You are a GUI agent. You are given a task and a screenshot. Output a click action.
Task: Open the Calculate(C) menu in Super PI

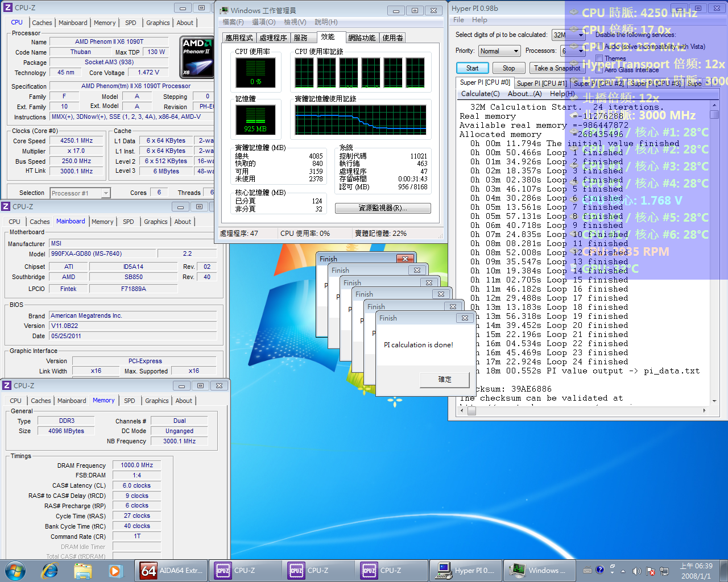480,94
